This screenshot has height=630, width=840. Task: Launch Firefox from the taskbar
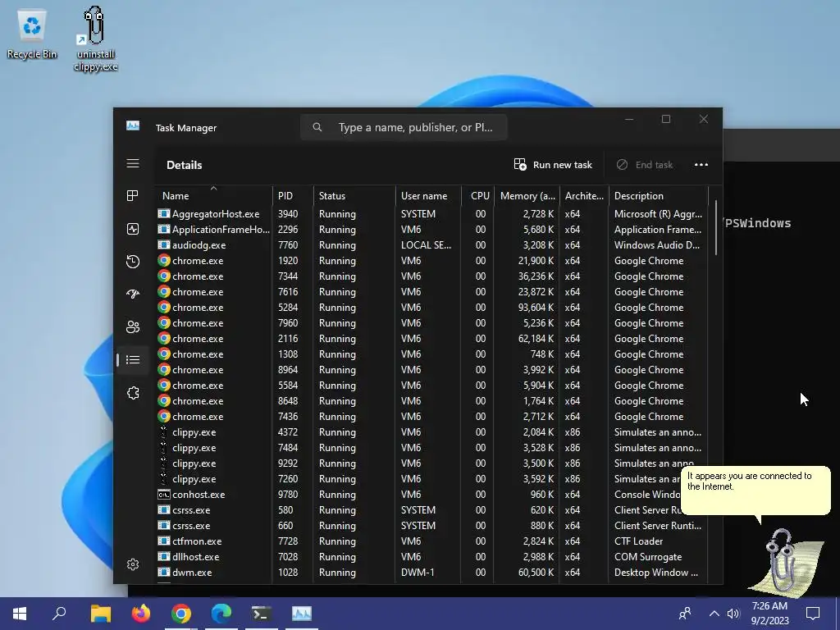pyautogui.click(x=141, y=614)
